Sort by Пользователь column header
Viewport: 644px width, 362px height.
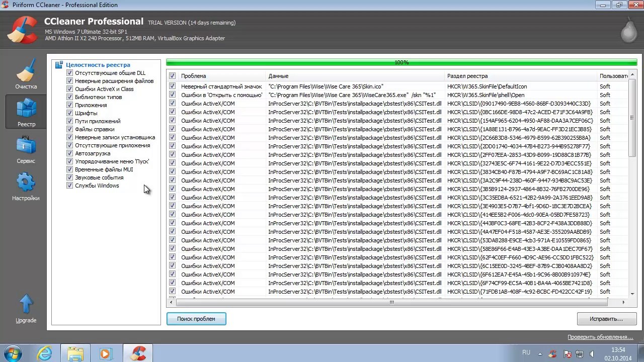tap(613, 76)
